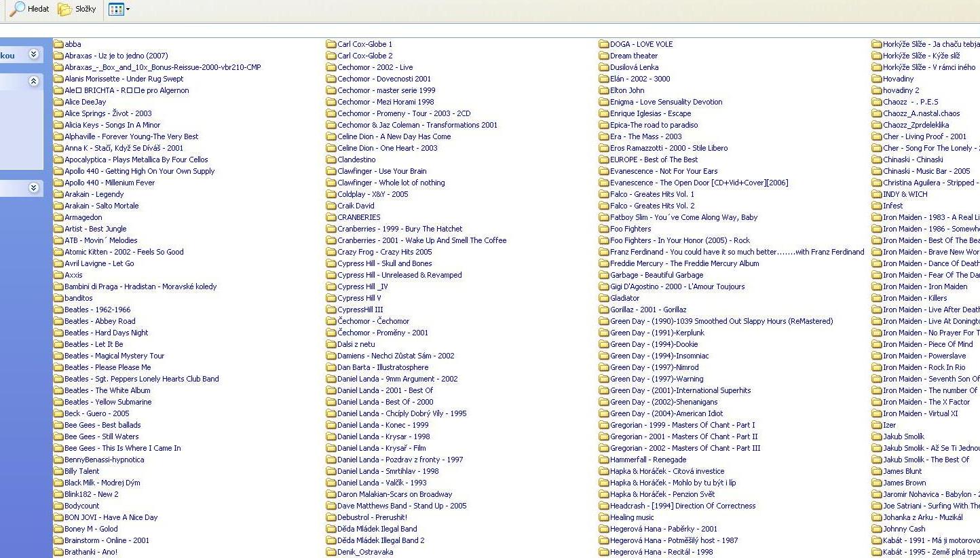Click 'Dan Barta - Illustratosphere' folder name

(x=383, y=367)
